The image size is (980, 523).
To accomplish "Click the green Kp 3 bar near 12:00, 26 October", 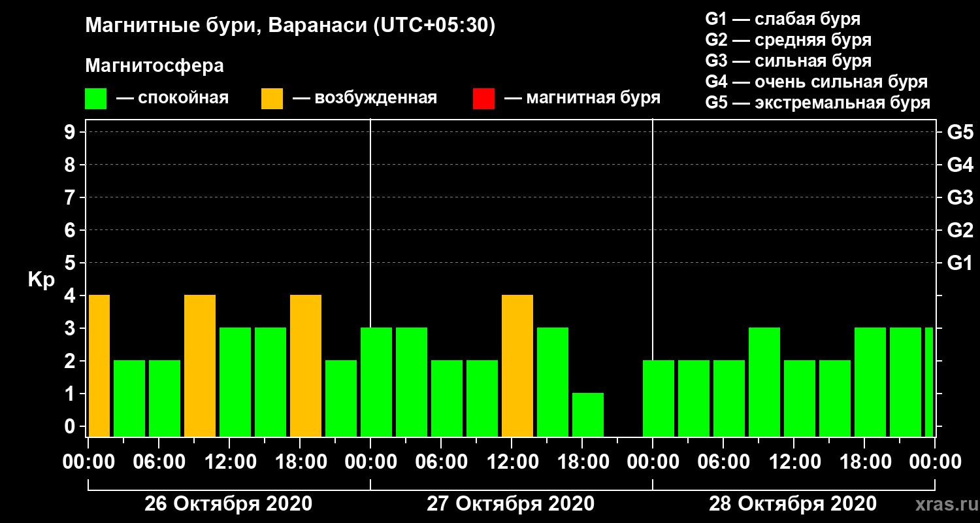I will point(235,382).
